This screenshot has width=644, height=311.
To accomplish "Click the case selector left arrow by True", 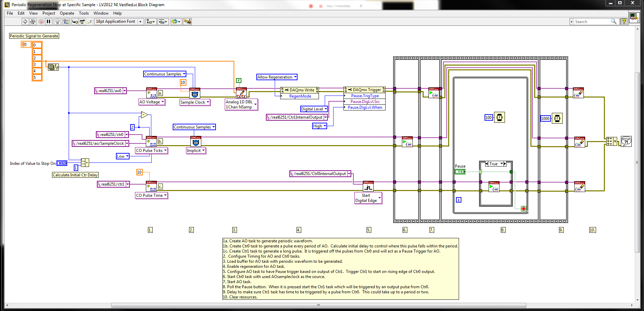I will point(487,164).
